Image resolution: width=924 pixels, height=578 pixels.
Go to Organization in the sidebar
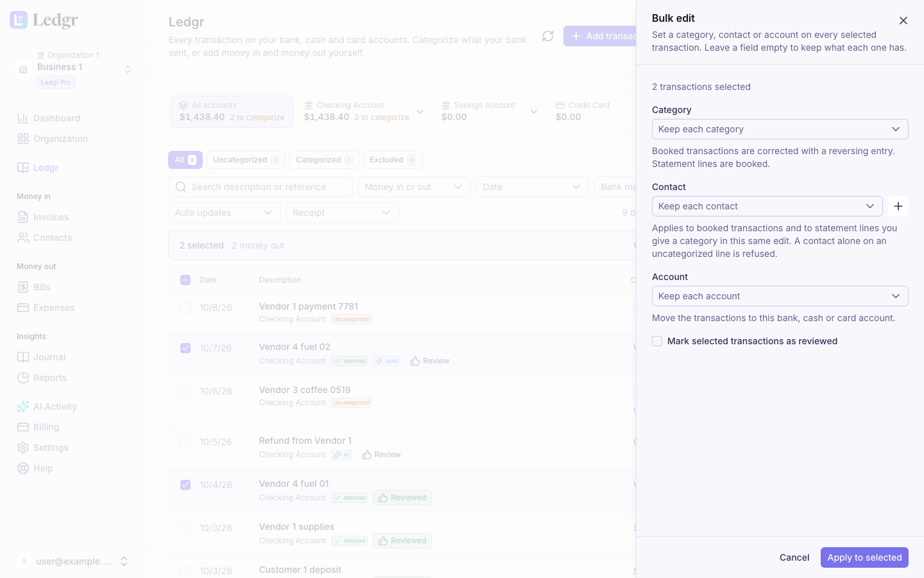74,139
